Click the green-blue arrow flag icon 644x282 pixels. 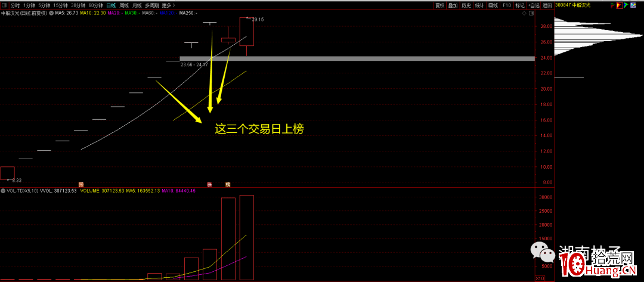pyautogui.click(x=626, y=5)
